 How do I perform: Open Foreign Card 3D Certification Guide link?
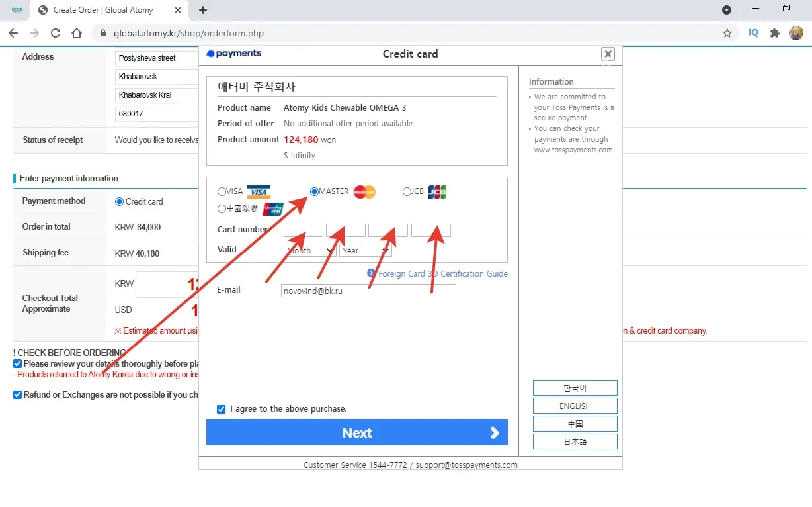tap(442, 273)
